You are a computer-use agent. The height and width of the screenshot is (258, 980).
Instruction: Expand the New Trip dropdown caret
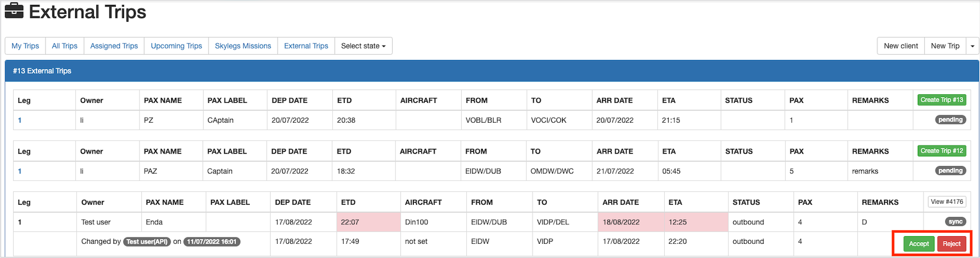coord(972,46)
